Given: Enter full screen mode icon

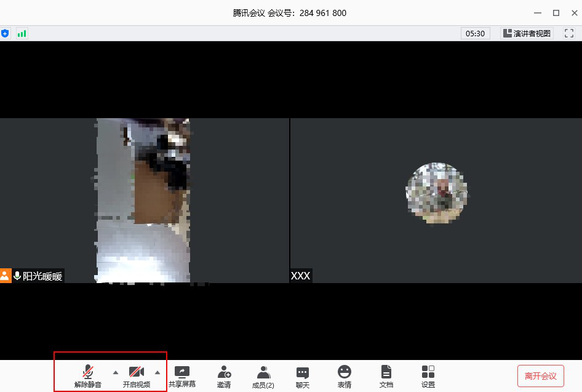Looking at the screenshot, I should coord(569,33).
